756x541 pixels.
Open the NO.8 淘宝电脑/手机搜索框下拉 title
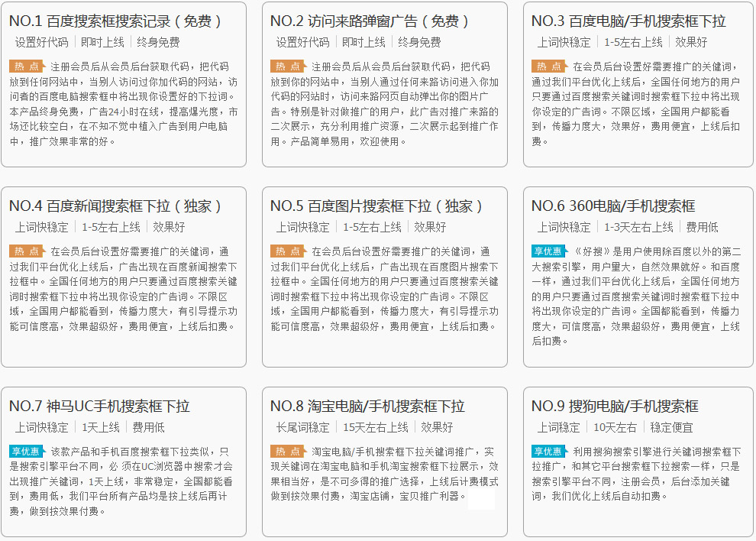tap(367, 407)
